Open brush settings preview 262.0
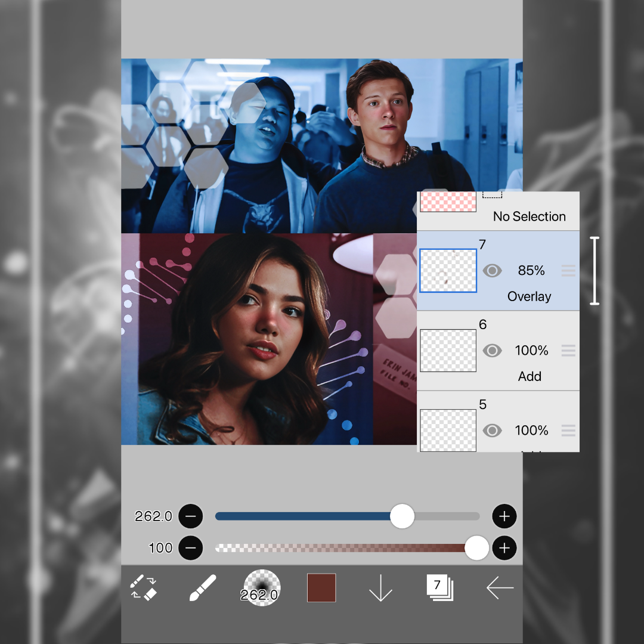The height and width of the screenshot is (644, 644). click(x=262, y=588)
